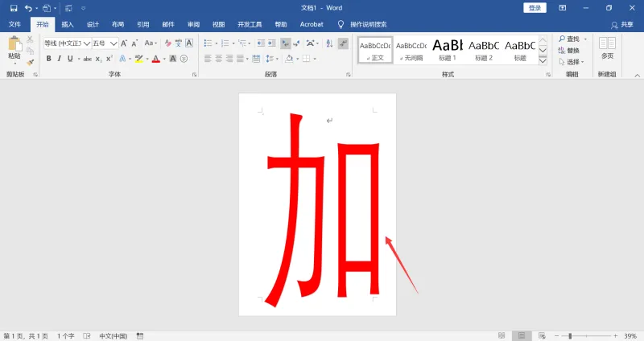This screenshot has height=341, width=644.
Task: Toggle Bold formatting
Action: pyautogui.click(x=48, y=59)
